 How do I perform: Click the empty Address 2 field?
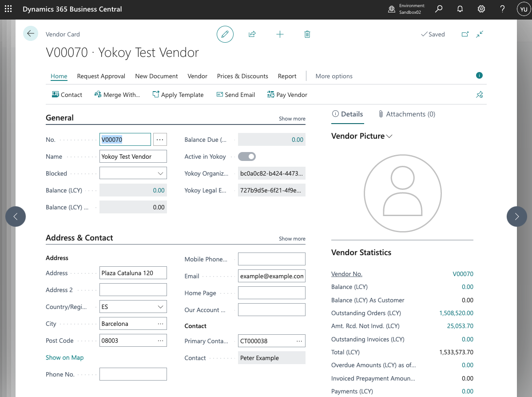click(133, 290)
